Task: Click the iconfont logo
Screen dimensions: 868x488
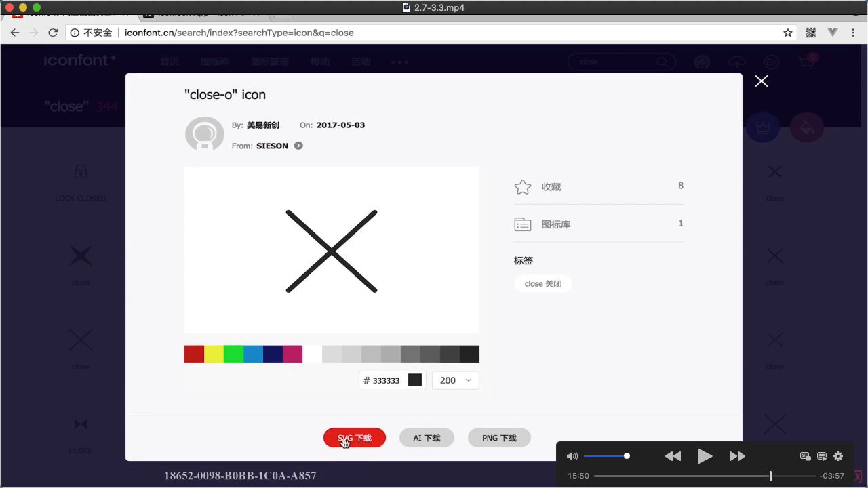Action: coord(80,60)
